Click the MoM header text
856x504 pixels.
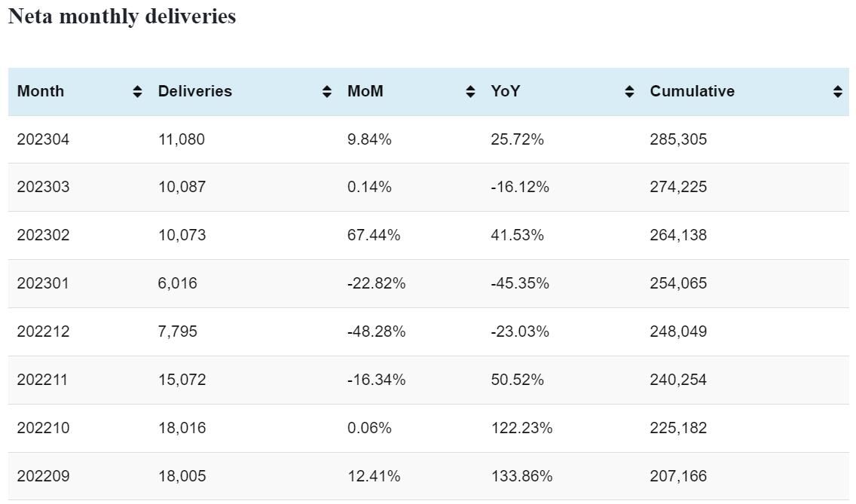pos(365,91)
